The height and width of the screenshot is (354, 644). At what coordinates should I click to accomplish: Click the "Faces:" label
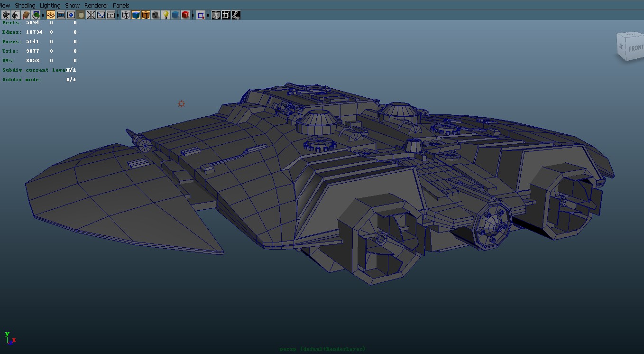coord(11,42)
